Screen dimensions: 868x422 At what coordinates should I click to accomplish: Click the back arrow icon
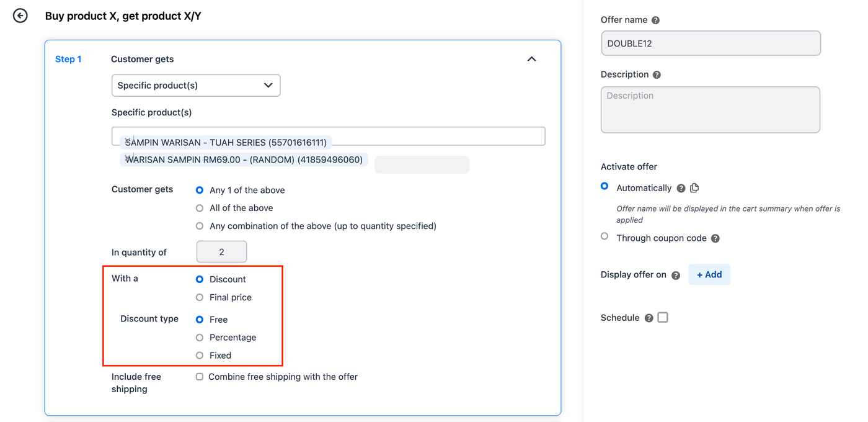click(20, 16)
